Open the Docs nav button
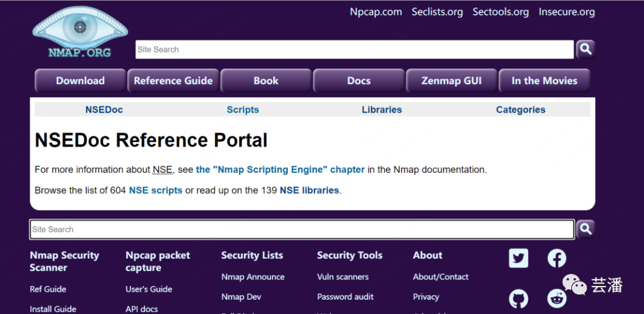644x314 pixels. click(x=358, y=80)
